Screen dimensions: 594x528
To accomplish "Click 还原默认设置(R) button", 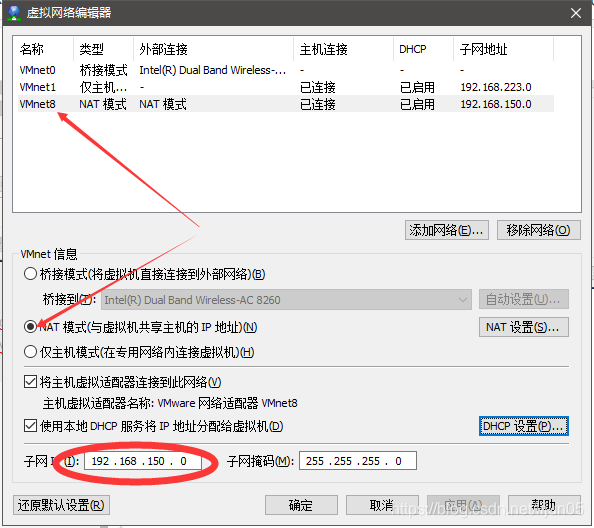I will point(61,505).
